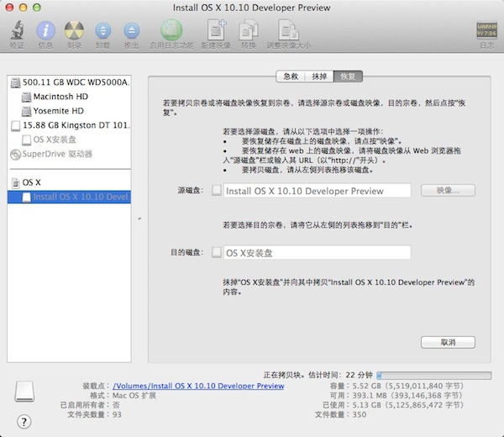
Task: Click the destination disk (目的磁盘) small icon
Action: (x=217, y=252)
